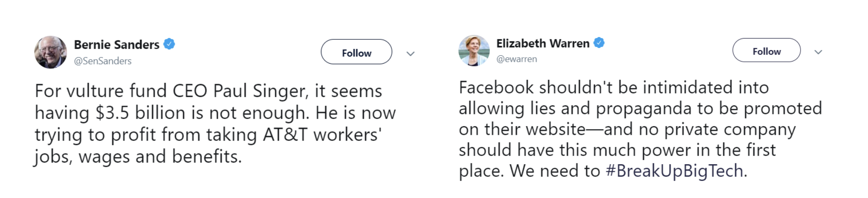The image size is (868, 198).
Task: Expand the options chevron on Warren's tweet
Action: pyautogui.click(x=818, y=52)
